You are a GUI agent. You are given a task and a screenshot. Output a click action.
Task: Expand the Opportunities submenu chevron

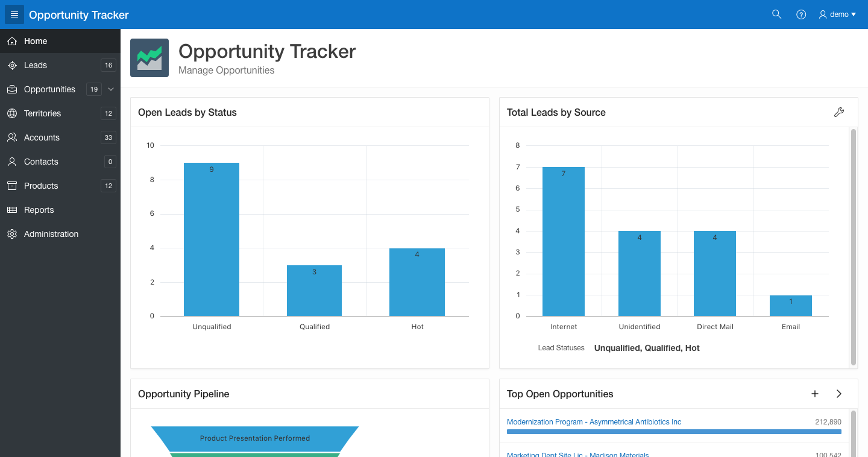pyautogui.click(x=111, y=89)
